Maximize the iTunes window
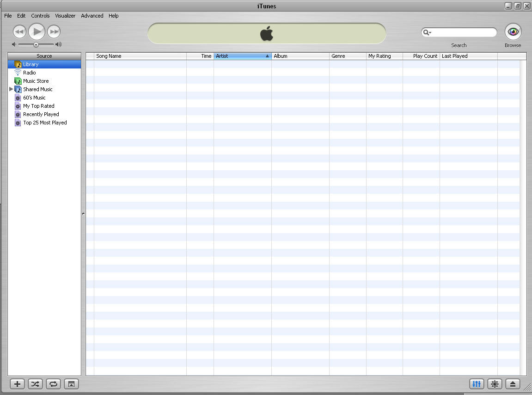The height and width of the screenshot is (395, 532). (517, 6)
